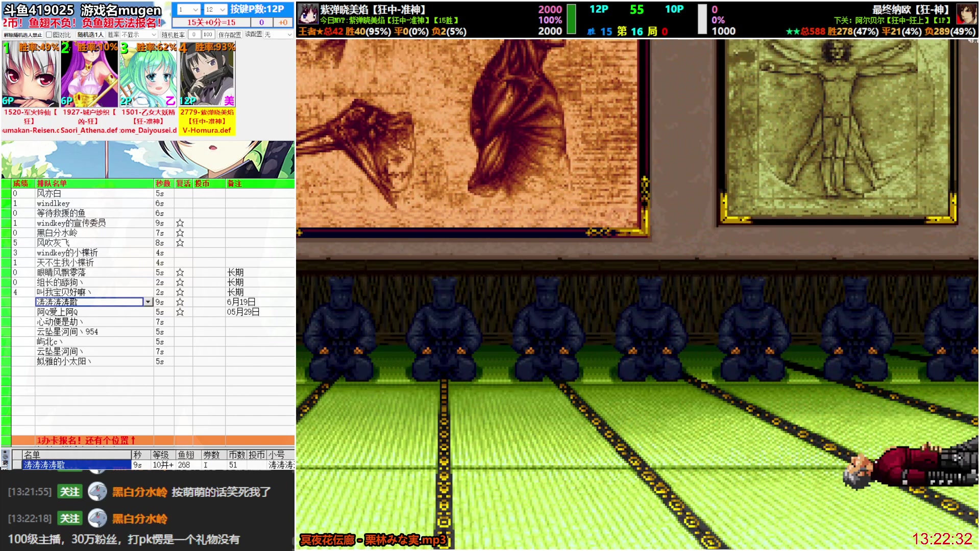Click star icon in 风吹灰飞 row
This screenshot has width=980, height=551.
click(180, 243)
